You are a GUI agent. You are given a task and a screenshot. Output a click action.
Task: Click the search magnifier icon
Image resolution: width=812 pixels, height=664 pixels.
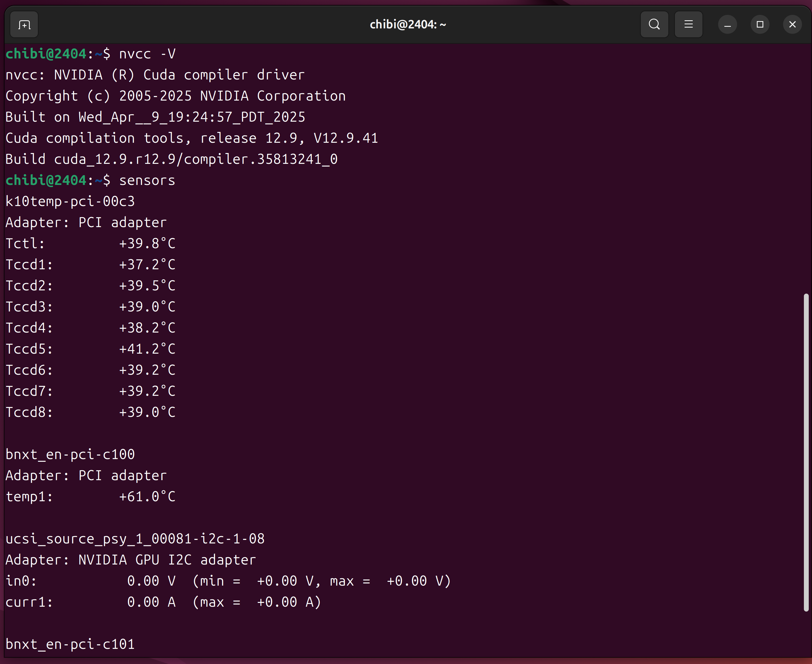[x=654, y=25]
